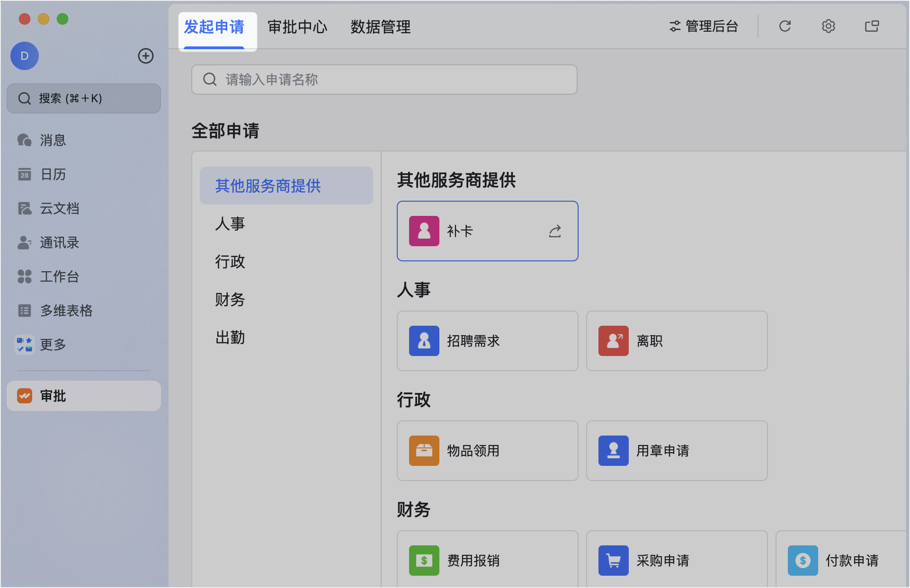Viewport: 910px width, 588px height.
Task: Open 云文档 cloud docs in sidebar
Action: tap(59, 208)
